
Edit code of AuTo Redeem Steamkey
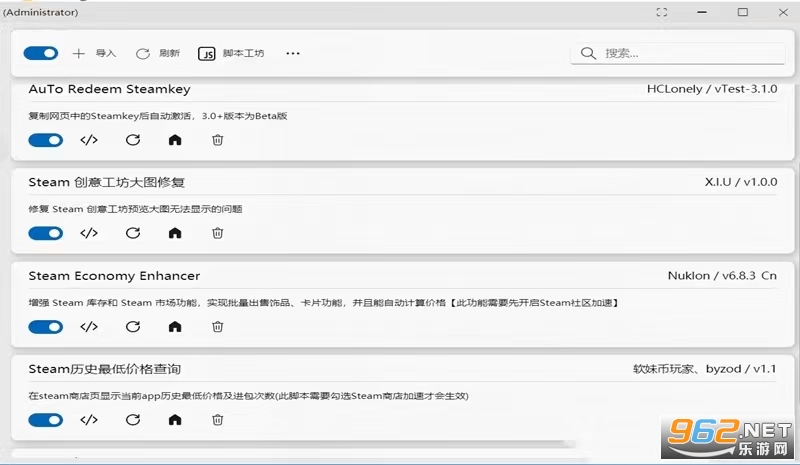89,140
